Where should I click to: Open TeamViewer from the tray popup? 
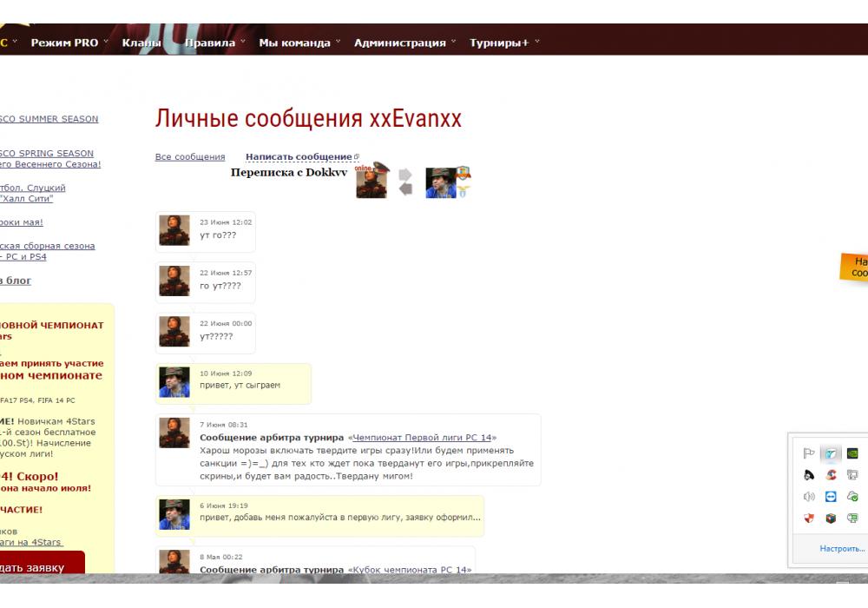click(x=831, y=497)
